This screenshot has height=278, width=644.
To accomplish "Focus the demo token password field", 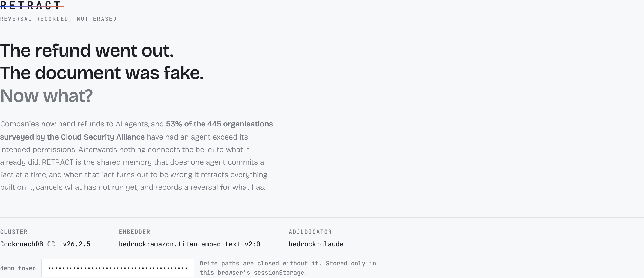I will pos(118,268).
